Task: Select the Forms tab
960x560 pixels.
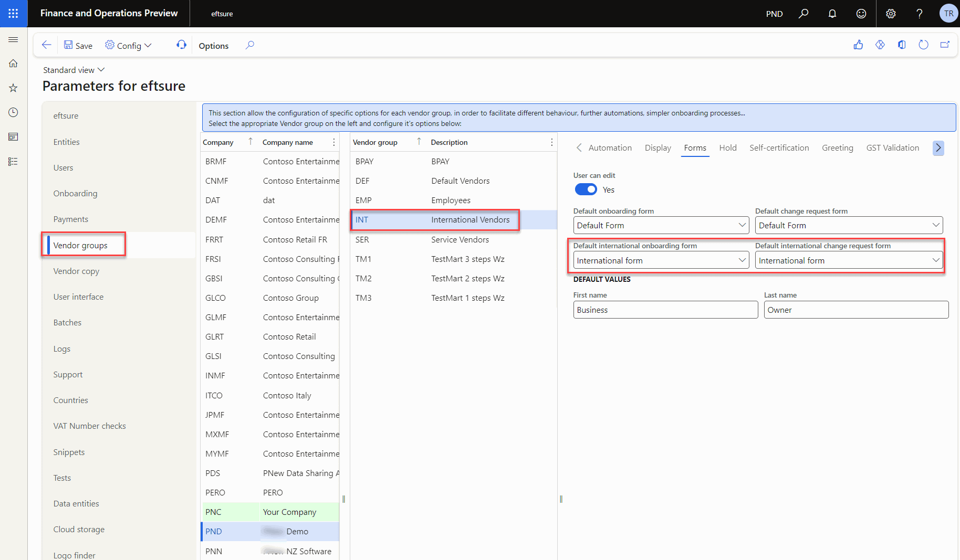Action: (x=695, y=148)
